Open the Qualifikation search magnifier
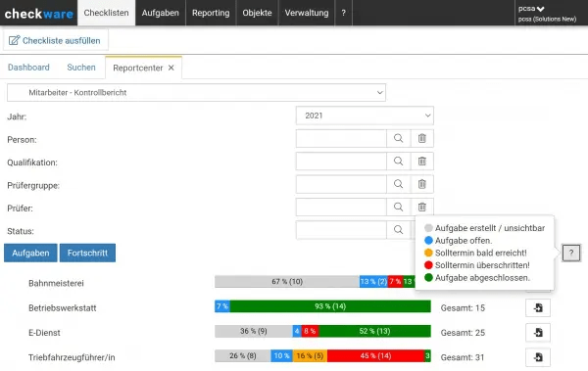 [399, 162]
